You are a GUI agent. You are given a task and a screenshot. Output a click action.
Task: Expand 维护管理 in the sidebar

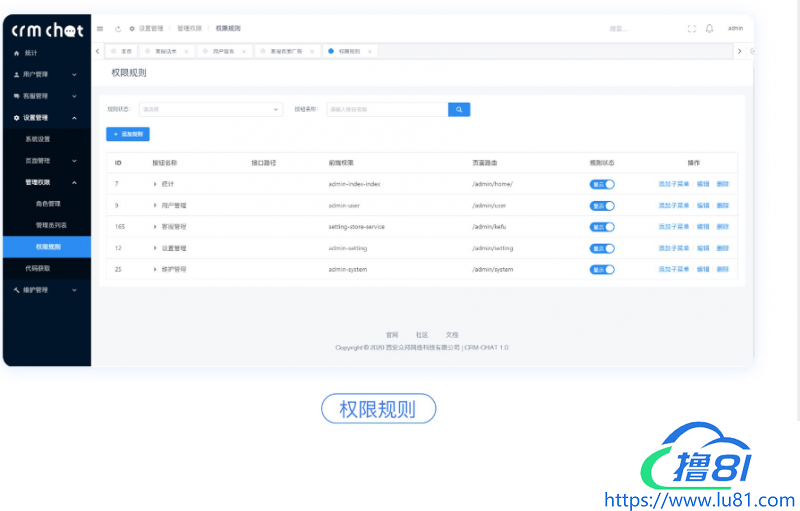45,290
